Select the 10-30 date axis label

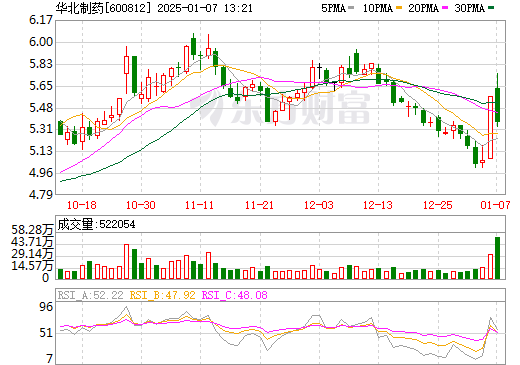(141, 205)
